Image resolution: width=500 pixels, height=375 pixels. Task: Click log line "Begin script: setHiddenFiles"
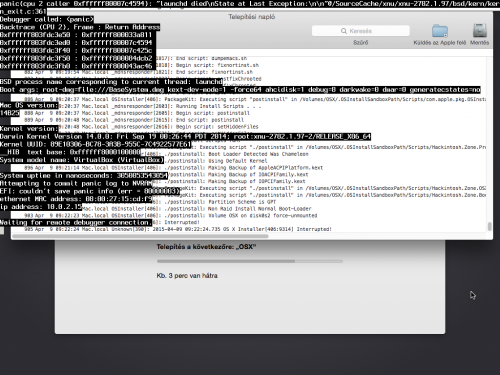pos(217,127)
